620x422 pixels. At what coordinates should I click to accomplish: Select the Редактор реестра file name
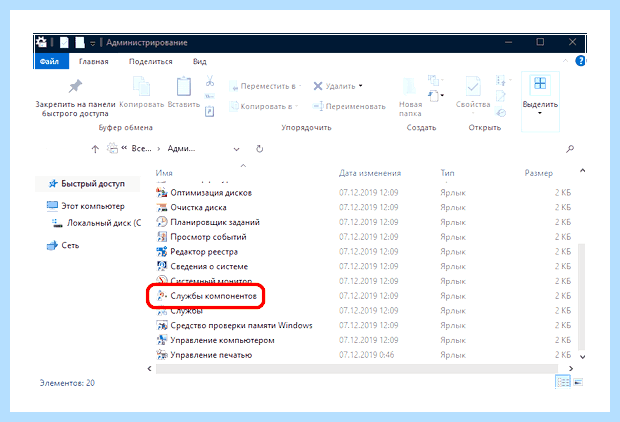tap(204, 252)
